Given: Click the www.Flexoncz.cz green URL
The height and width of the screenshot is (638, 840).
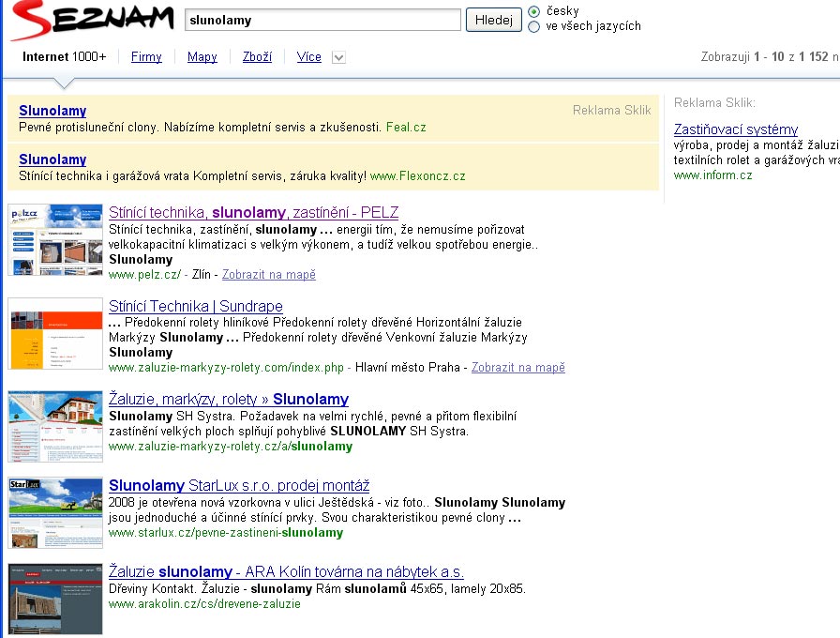Looking at the screenshot, I should (418, 175).
